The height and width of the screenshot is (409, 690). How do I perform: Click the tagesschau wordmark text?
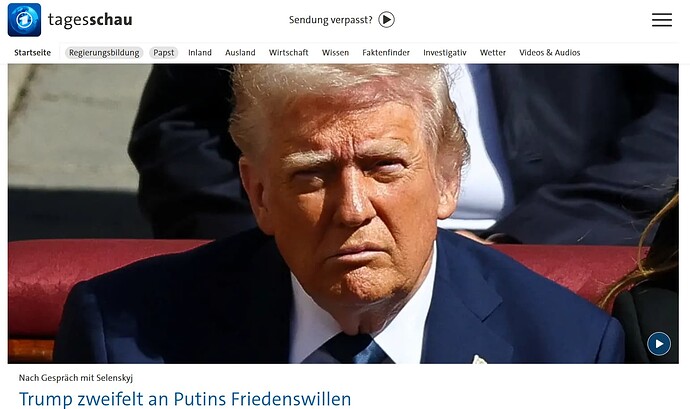(90, 20)
